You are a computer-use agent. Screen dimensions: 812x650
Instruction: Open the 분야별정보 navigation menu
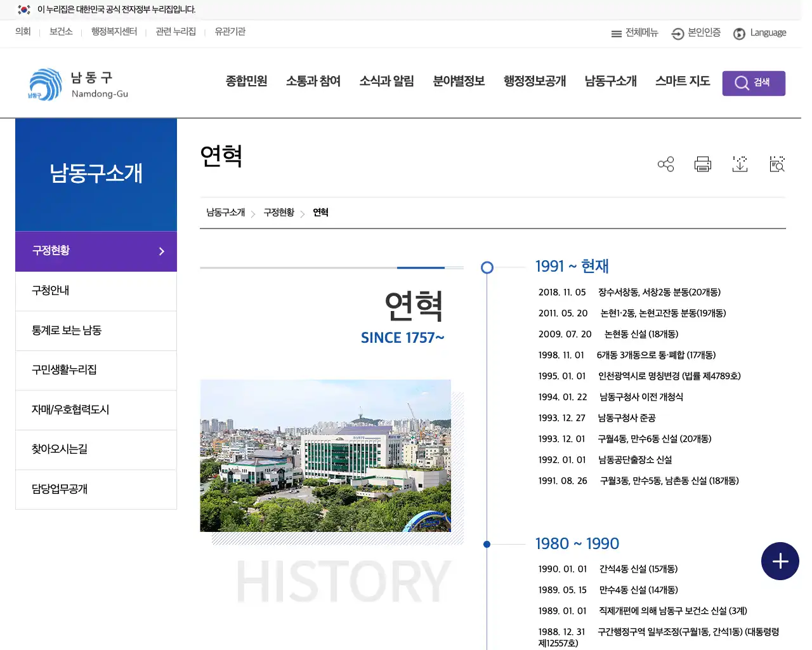click(459, 81)
